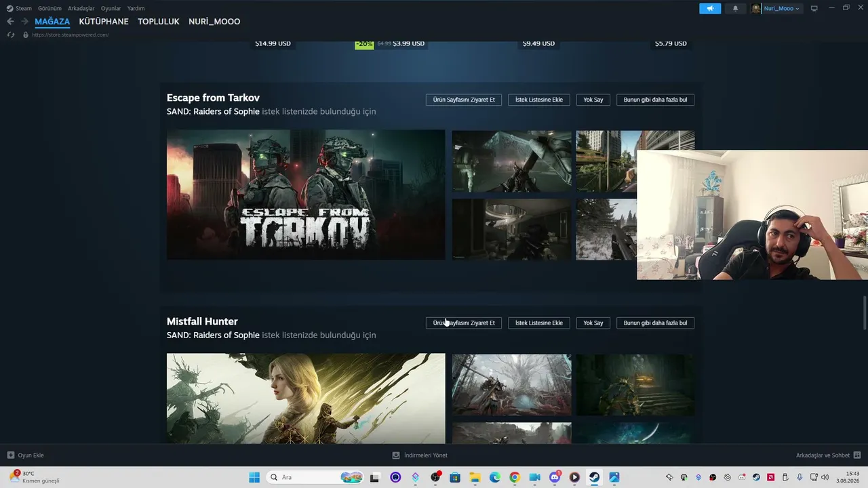This screenshot has width=868, height=488.
Task: Click the $5.79 USD price tag
Action: (x=671, y=43)
